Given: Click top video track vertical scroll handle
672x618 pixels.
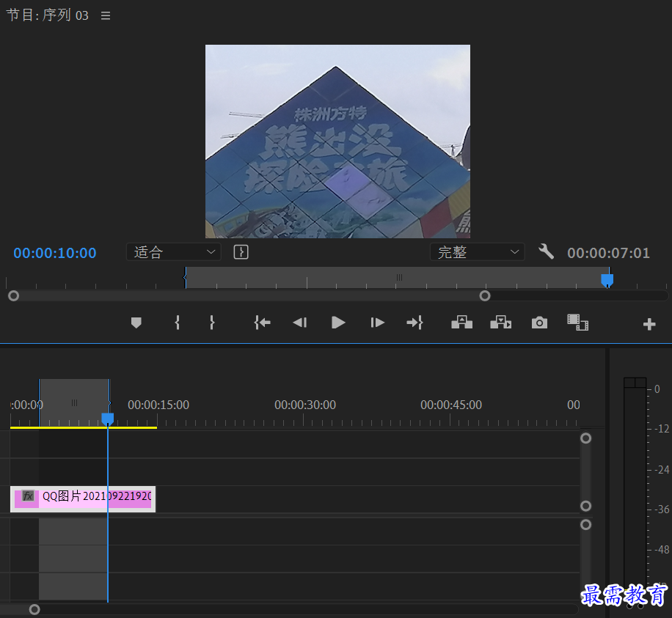Looking at the screenshot, I should (586, 438).
